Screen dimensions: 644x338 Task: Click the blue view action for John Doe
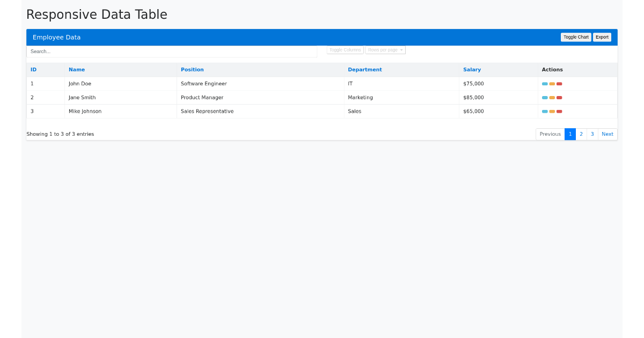coord(545,84)
